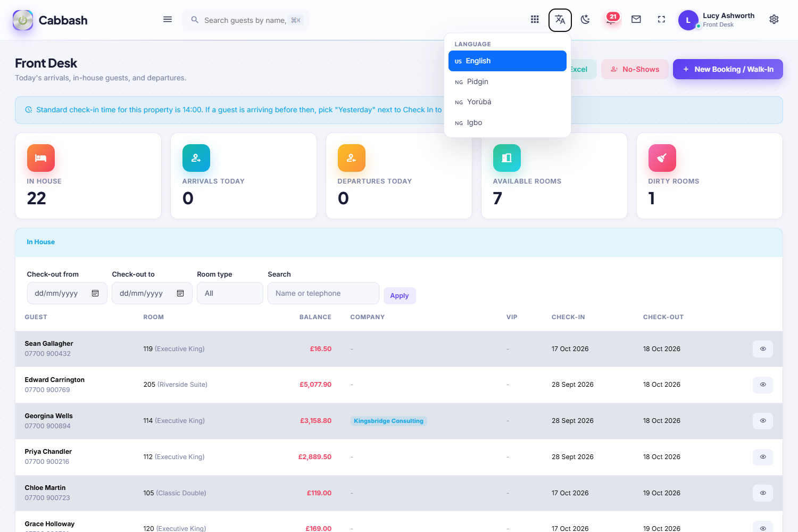This screenshot has height=532, width=798.
Task: Focus the guest search box
Action: tap(245, 20)
